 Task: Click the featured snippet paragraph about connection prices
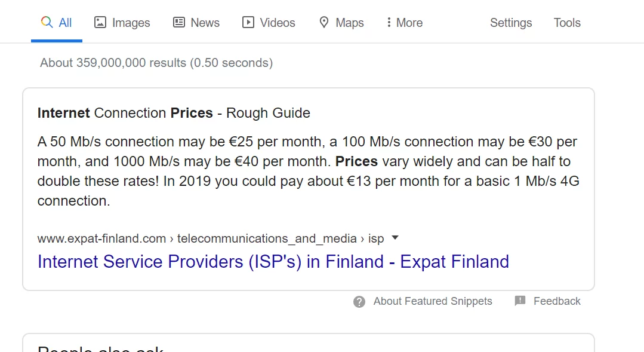(308, 171)
